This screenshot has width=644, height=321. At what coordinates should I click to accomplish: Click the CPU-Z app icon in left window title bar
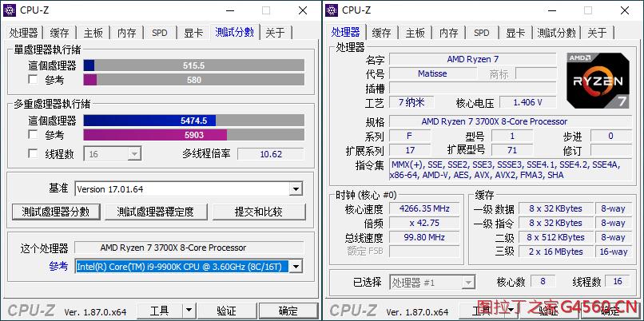(10, 10)
